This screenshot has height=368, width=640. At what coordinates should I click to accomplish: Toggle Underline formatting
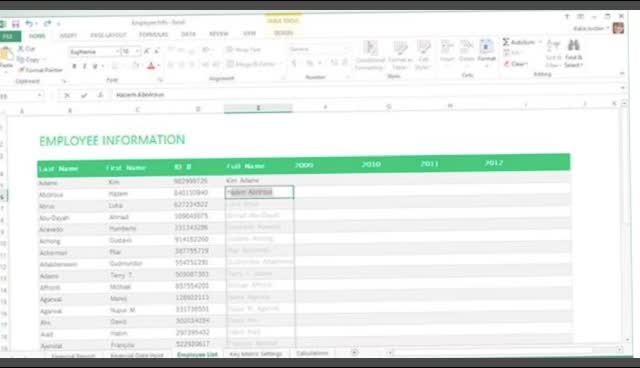95,66
